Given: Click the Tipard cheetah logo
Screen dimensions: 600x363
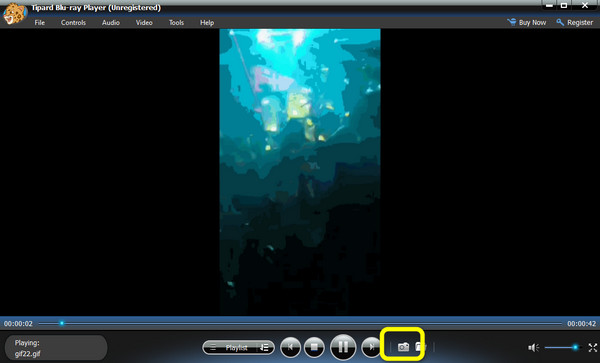Looking at the screenshot, I should pos(15,14).
